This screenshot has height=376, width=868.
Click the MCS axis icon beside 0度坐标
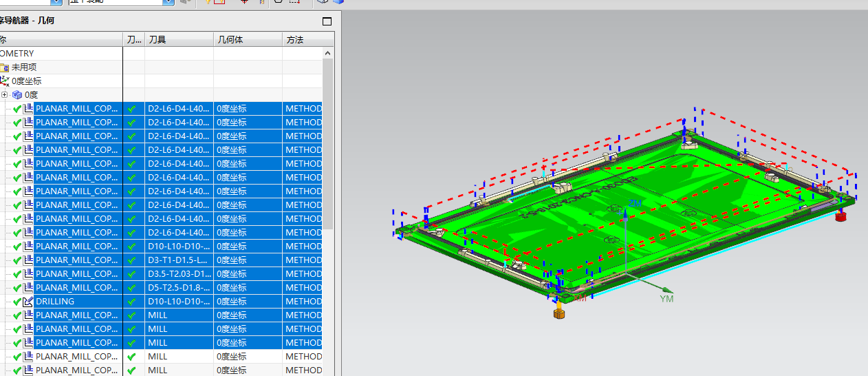point(4,81)
